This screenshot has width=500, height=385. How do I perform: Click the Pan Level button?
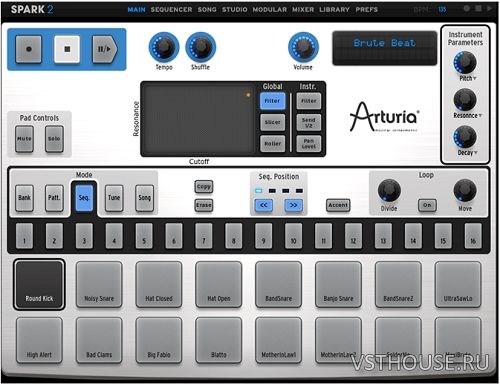(x=309, y=144)
